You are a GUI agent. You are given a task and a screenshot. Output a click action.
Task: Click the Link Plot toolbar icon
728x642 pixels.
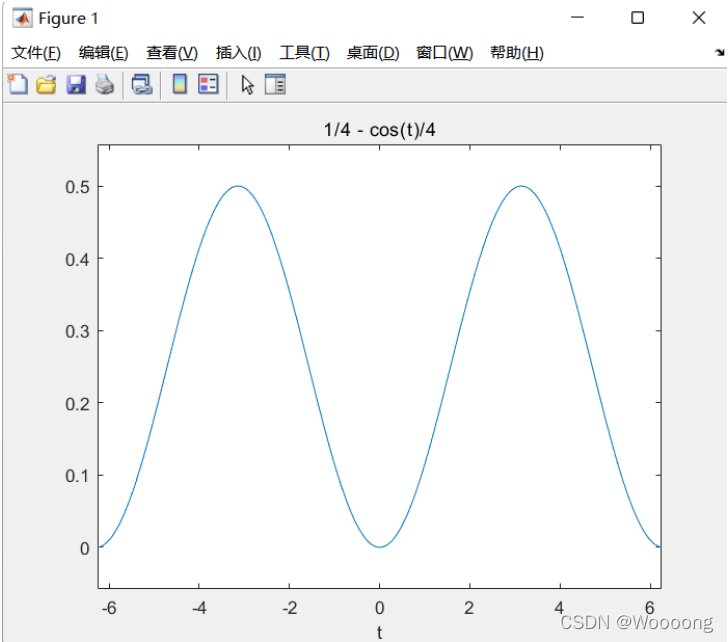tap(142, 85)
